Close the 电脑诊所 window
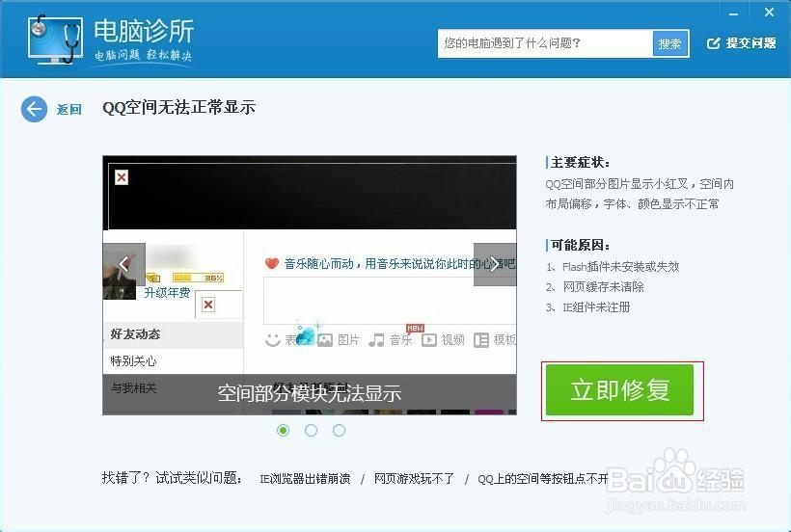Image resolution: width=791 pixels, height=532 pixels. [770, 13]
